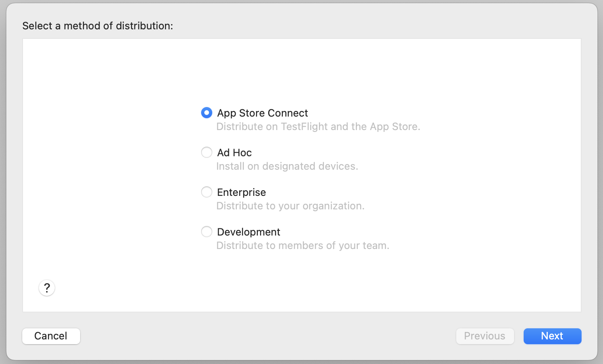This screenshot has width=603, height=364.
Task: Click 'Distribute on TestFlight and the App Store.' description
Action: 318,127
